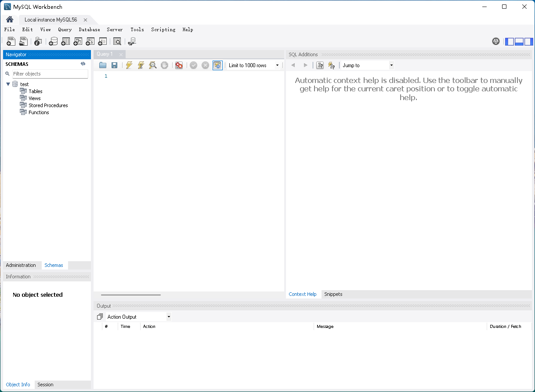Execute the query with the lightning bolt icon
The width and height of the screenshot is (535, 392).
pyautogui.click(x=129, y=65)
